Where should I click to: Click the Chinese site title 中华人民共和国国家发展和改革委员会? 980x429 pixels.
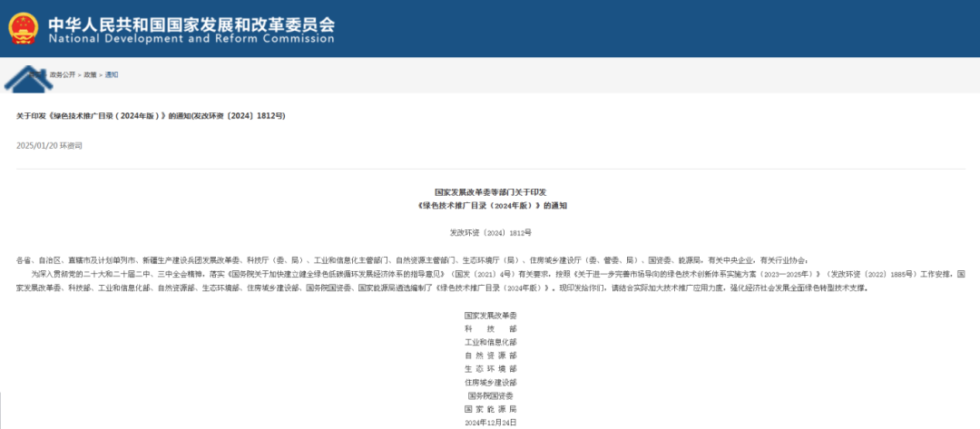190,22
